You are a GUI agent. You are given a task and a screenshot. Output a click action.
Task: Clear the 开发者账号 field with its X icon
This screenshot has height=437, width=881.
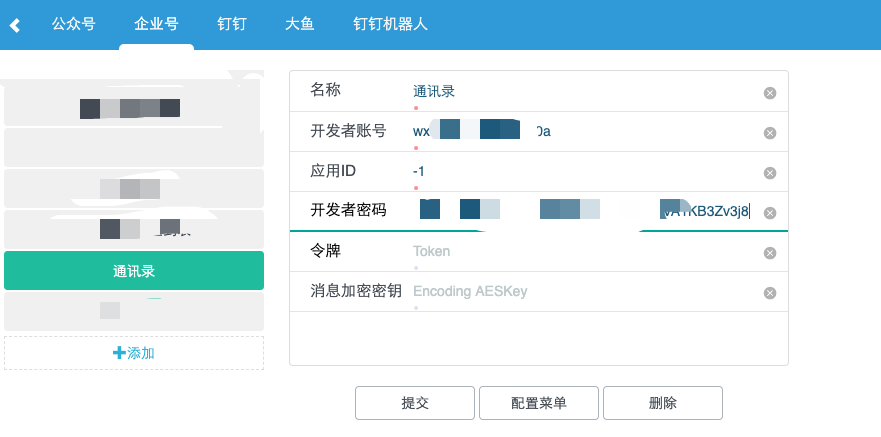770,133
